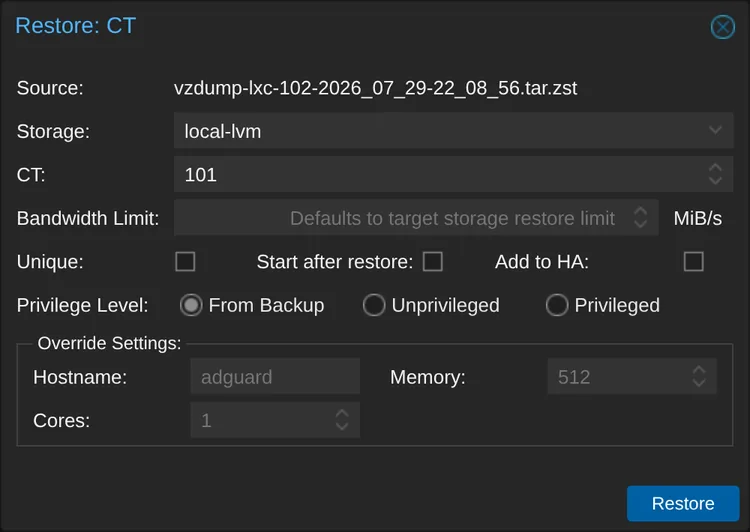Decrease Cores with down spinner arrow
Viewport: 750px width, 532px height.
pyautogui.click(x=342, y=426)
